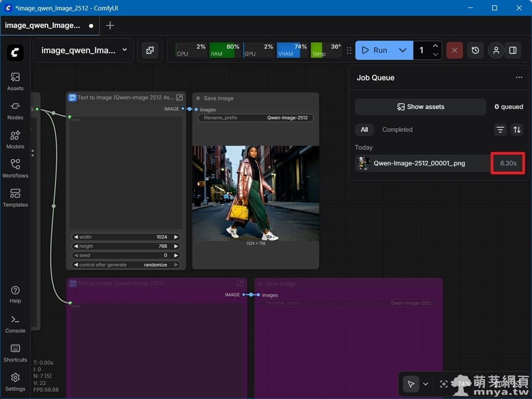Open a new workflow tab with plus
Screen dimensions: 532x399
[110, 25]
